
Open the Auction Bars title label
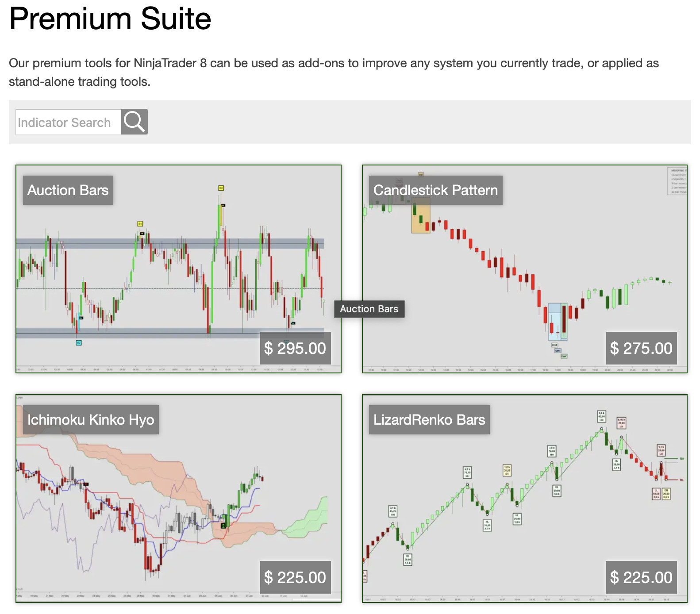click(68, 190)
